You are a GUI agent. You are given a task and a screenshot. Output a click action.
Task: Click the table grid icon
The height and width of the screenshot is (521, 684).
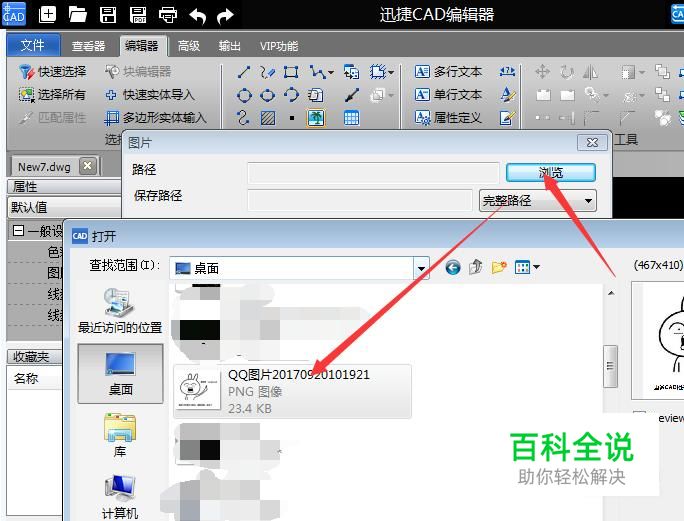pos(351,118)
